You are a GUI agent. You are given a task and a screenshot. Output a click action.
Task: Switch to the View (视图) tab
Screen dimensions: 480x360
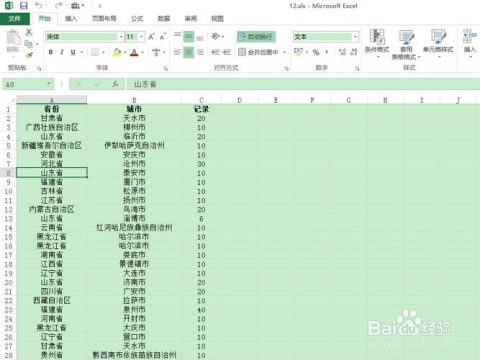[217, 19]
